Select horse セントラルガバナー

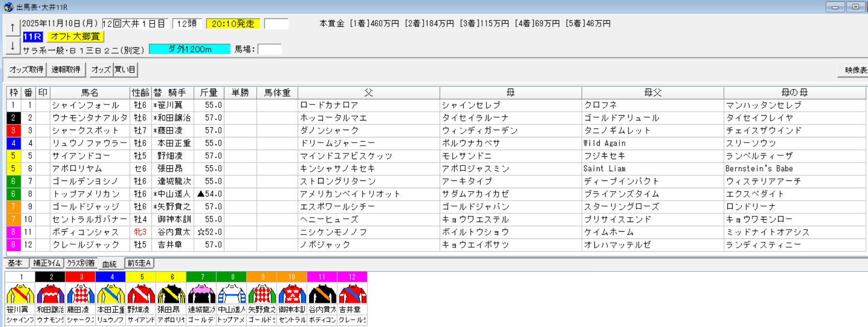coord(90,219)
